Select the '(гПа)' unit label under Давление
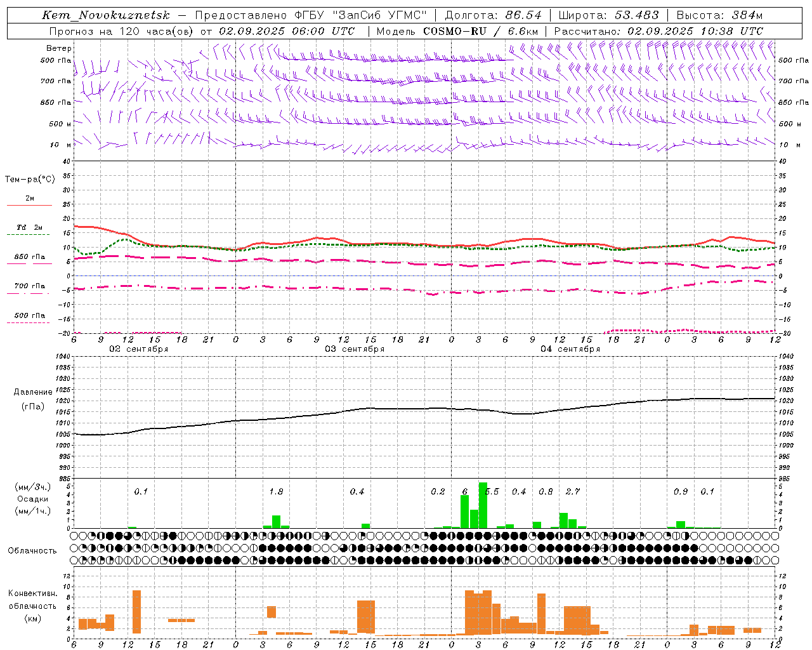The width and height of the screenshot is (812, 650). 32,407
